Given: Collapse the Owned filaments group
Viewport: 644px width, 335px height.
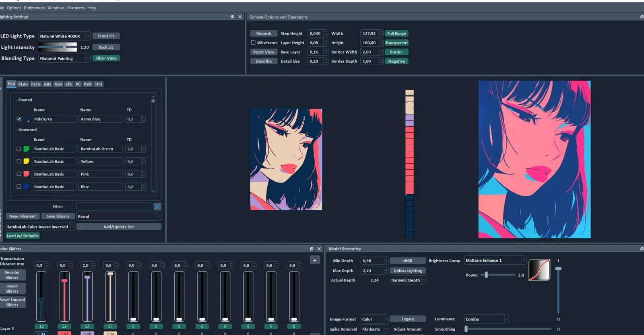Looking at the screenshot, I should 24,100.
